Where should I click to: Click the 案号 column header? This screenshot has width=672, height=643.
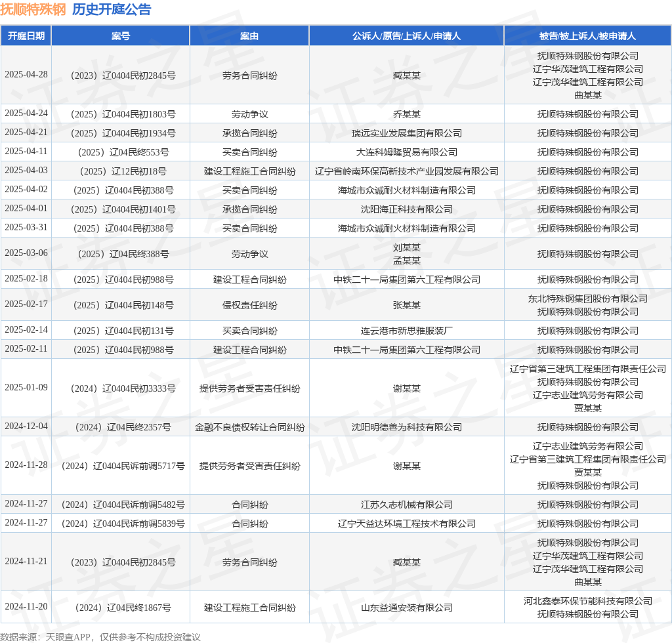pyautogui.click(x=121, y=36)
